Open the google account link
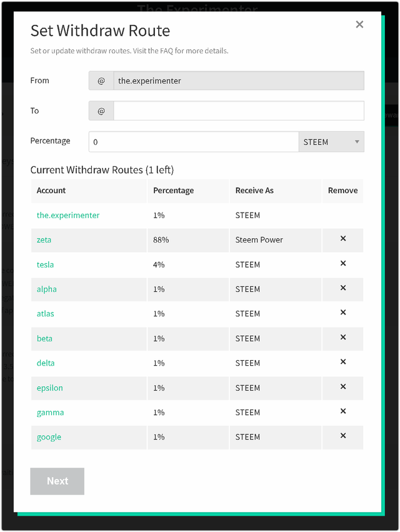The height and width of the screenshot is (532, 400). coord(49,437)
